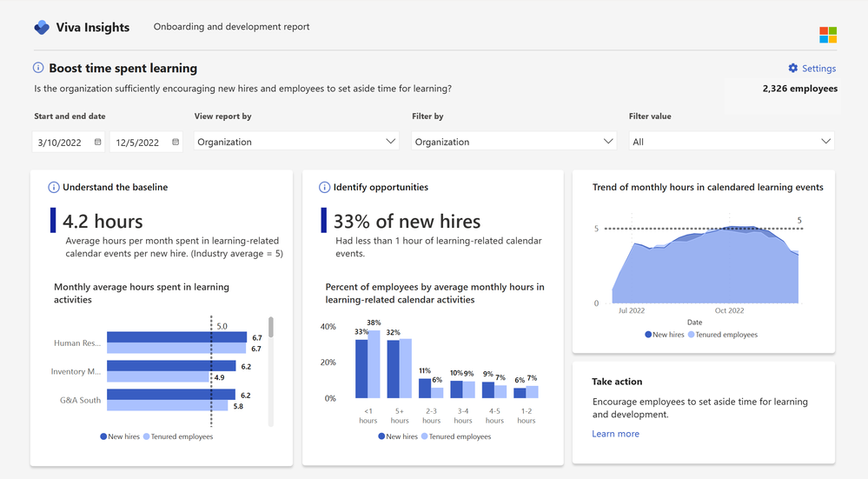Click New hires legend dot in percent chart
Image resolution: width=868 pixels, height=479 pixels.
click(381, 436)
